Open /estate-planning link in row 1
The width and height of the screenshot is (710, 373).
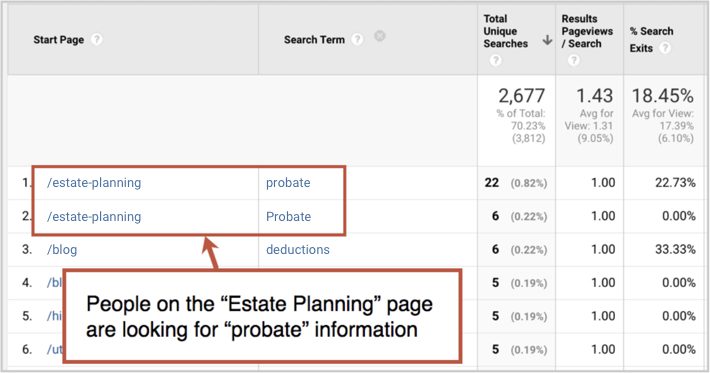point(94,183)
